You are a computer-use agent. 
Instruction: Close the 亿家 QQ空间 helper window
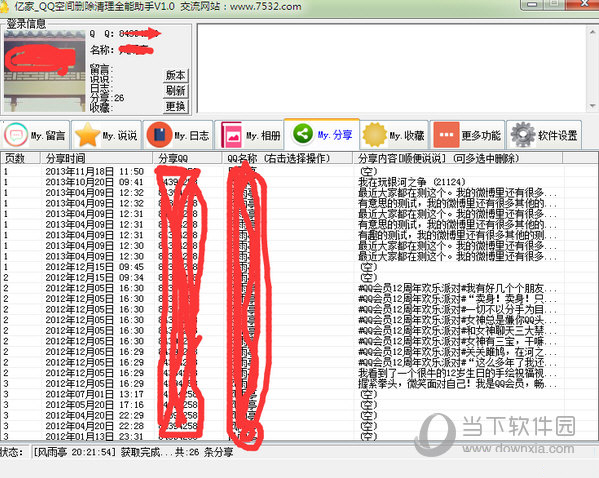pos(583,4)
